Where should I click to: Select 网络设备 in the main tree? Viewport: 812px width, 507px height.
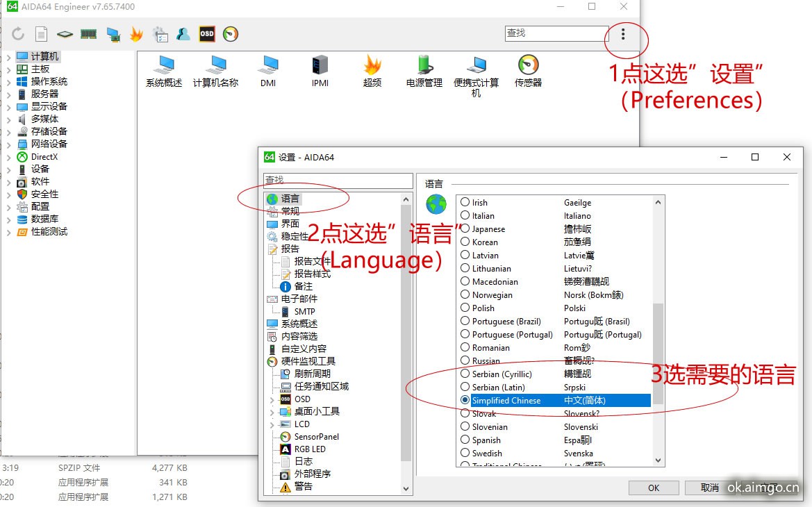[49, 144]
